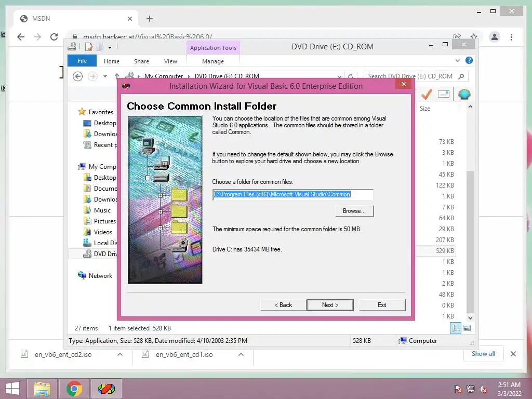This screenshot has width=532, height=399.
Task: Open the Share ribbon tab in Explorer
Action: pos(141,61)
